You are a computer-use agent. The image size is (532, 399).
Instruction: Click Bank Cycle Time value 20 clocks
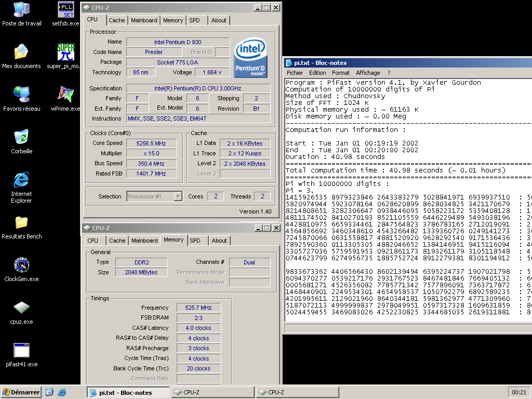click(x=198, y=368)
